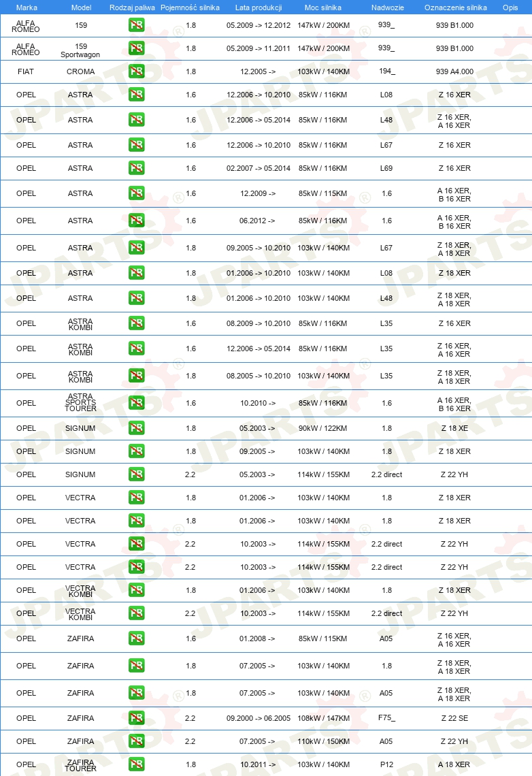The width and height of the screenshot is (532, 776).
Task: Click the fuel icon for Vectra Kombi 2.2
Action: [137, 613]
